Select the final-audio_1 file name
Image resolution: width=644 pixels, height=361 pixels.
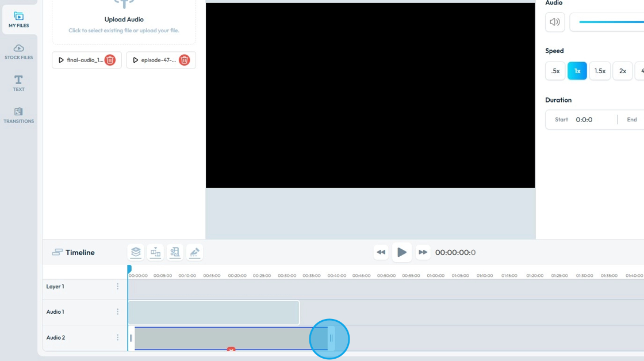85,60
